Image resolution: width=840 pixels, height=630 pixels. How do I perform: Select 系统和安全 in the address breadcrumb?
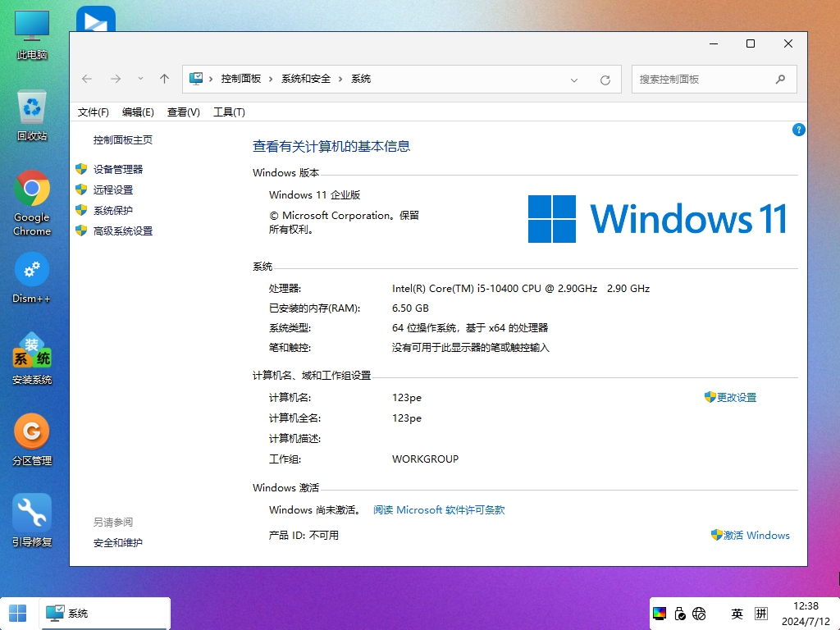[x=306, y=79]
